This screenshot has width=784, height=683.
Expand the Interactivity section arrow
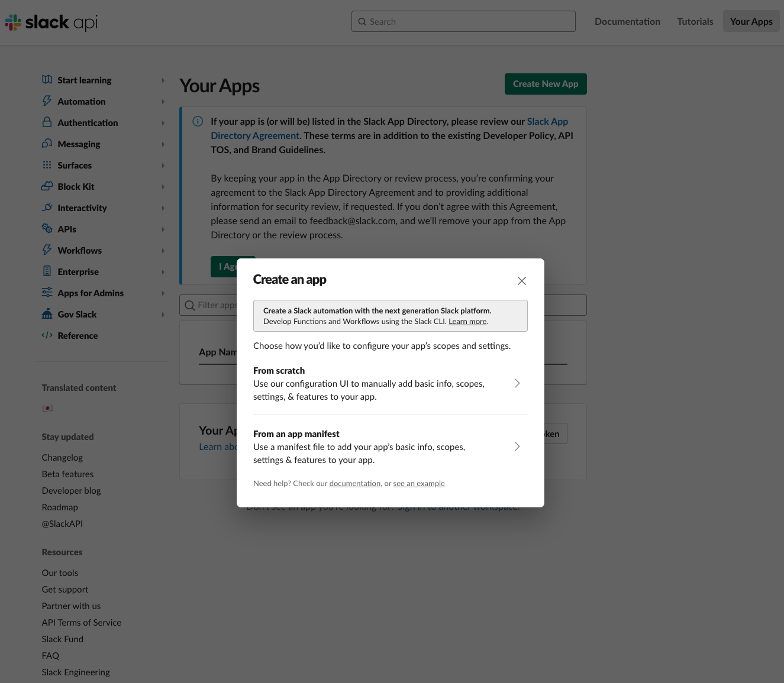tap(163, 208)
